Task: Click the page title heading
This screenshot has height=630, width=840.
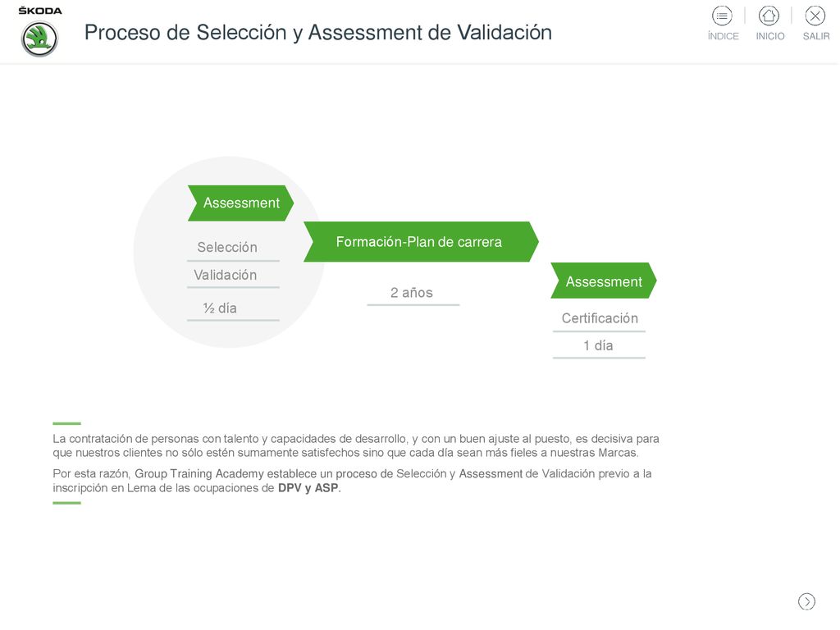Action: [x=318, y=33]
